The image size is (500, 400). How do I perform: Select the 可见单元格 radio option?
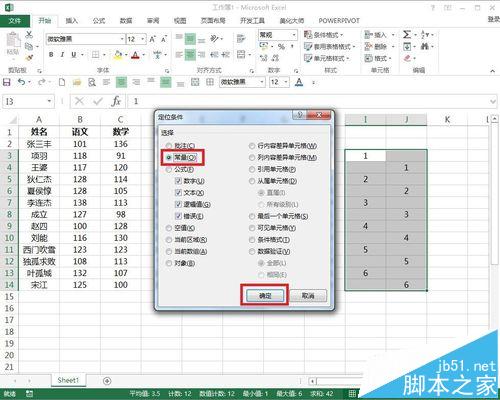coord(272,228)
